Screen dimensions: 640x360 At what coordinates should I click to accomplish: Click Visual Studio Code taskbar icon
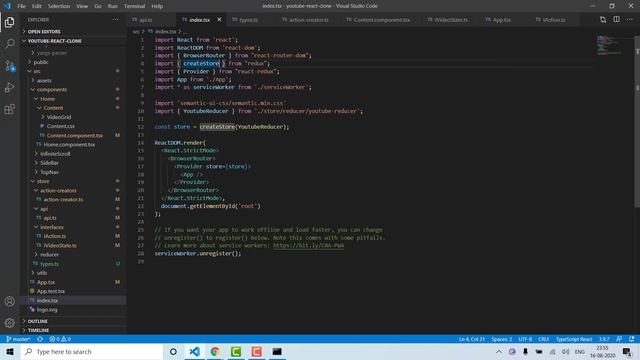coord(195,351)
